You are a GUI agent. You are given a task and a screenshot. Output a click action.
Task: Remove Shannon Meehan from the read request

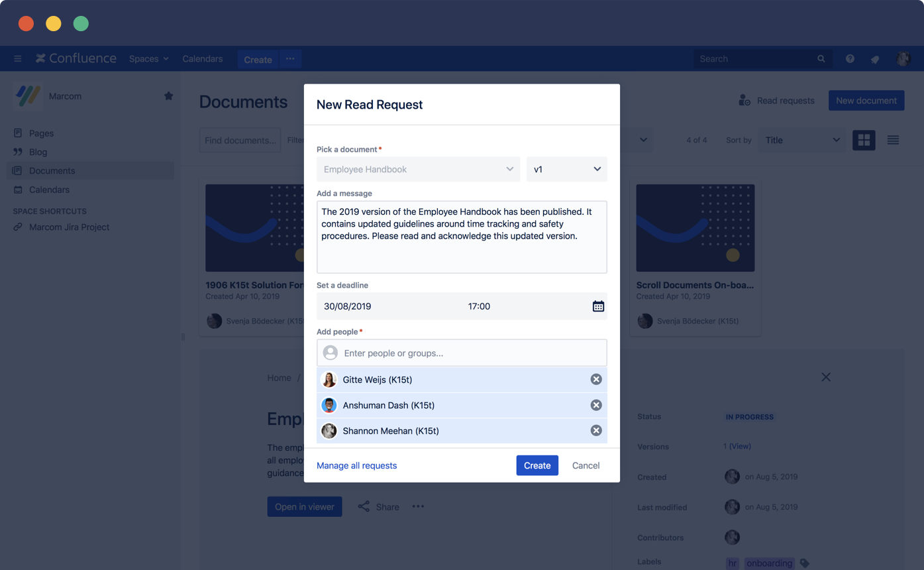point(595,430)
